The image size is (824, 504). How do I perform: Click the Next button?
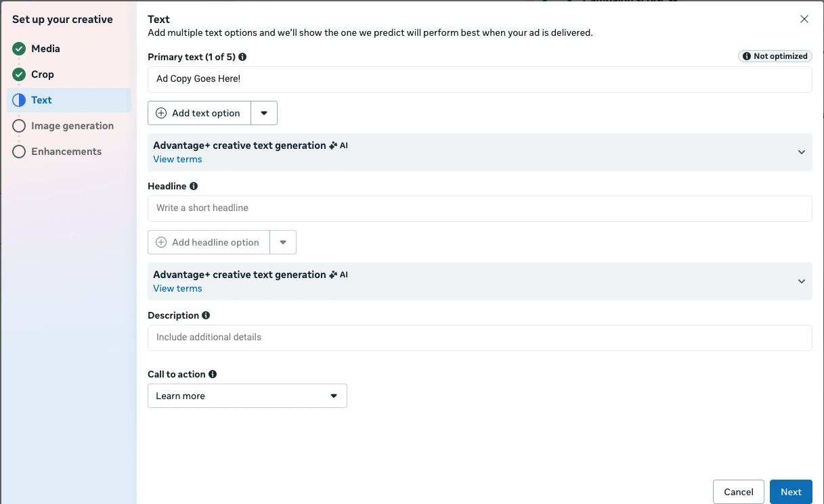(x=791, y=492)
